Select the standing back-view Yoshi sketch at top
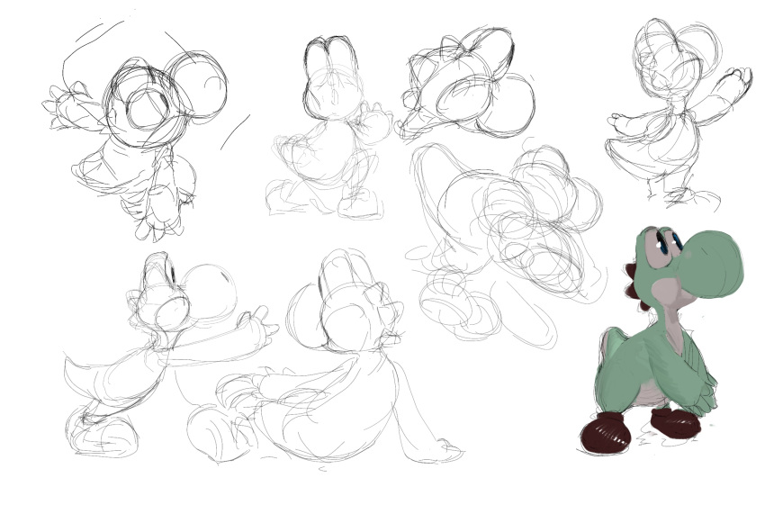Image resolution: width=765 pixels, height=532 pixels. [328, 127]
